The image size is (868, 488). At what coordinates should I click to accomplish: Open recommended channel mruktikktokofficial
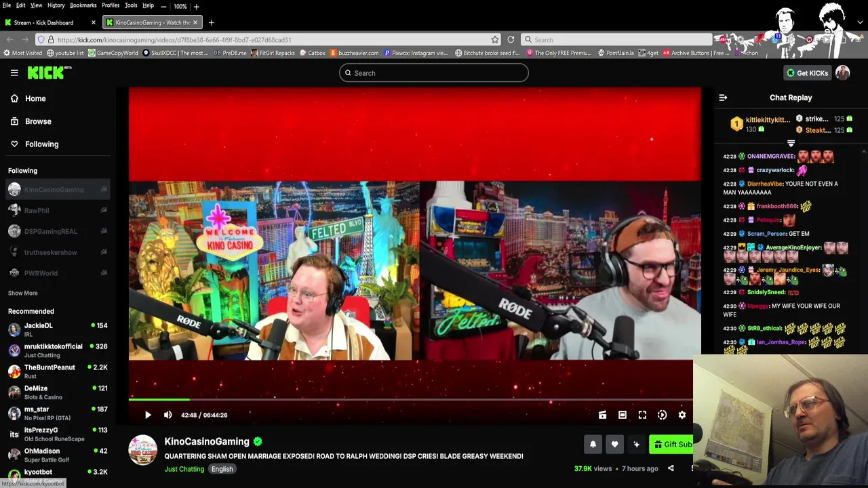pyautogui.click(x=57, y=350)
